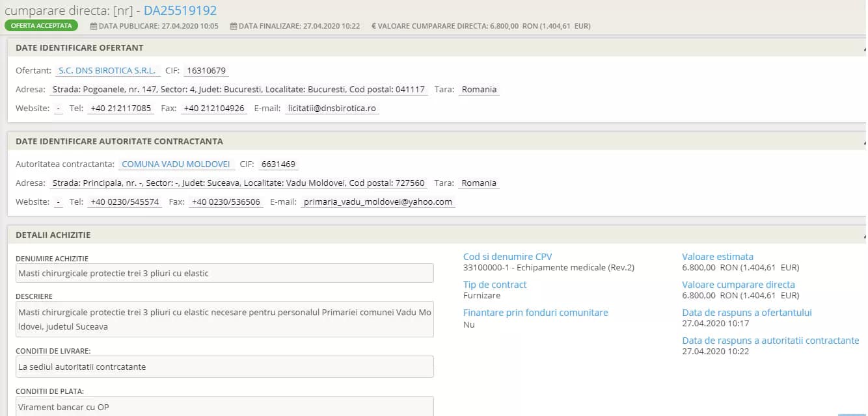Click the bidder phone number +40 212117085
This screenshot has height=416, width=868.
coord(120,109)
